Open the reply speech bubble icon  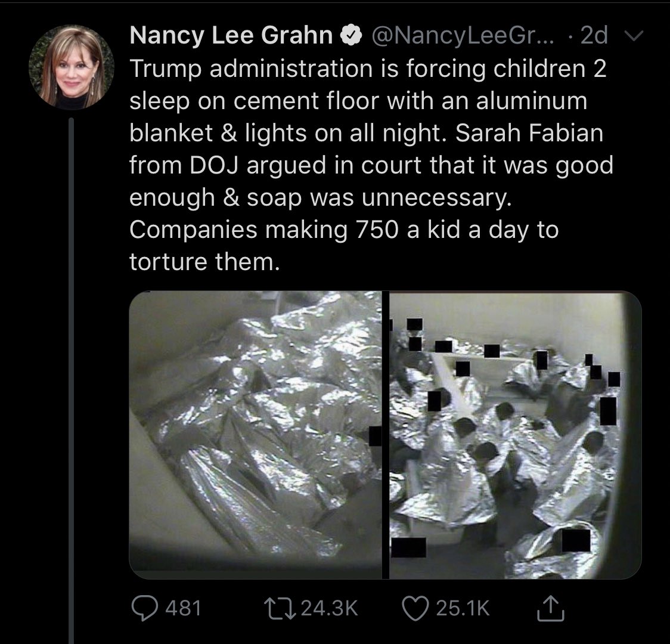click(144, 608)
